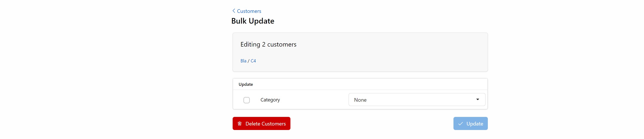
Task: Click the trash can icon
Action: point(240,124)
